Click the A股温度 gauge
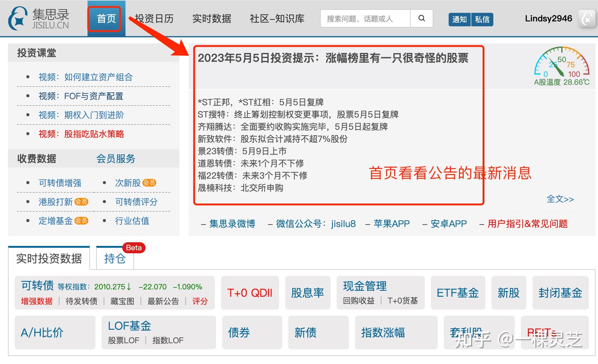The image size is (598, 364). (562, 66)
